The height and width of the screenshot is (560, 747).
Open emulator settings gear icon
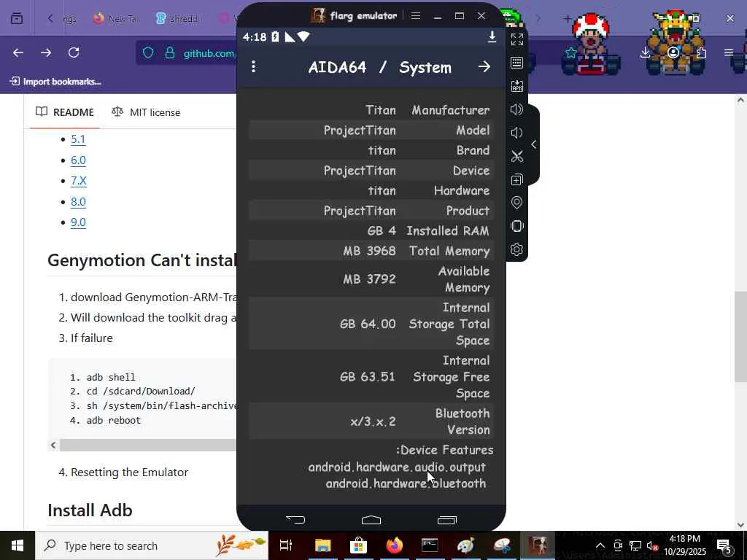(517, 249)
